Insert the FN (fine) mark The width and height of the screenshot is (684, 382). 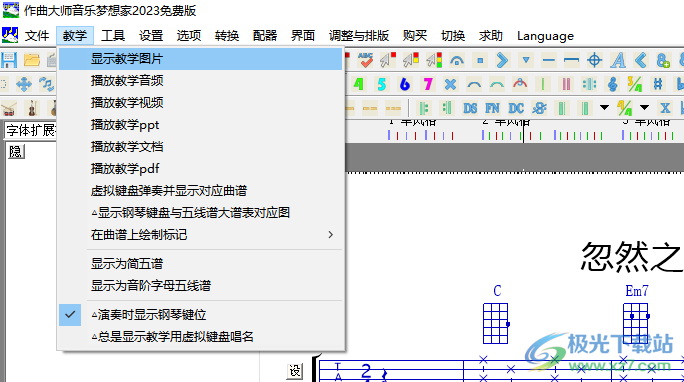(492, 108)
